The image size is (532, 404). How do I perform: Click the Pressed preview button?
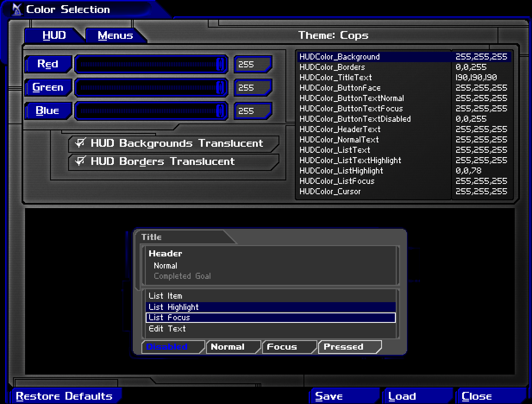click(x=350, y=347)
